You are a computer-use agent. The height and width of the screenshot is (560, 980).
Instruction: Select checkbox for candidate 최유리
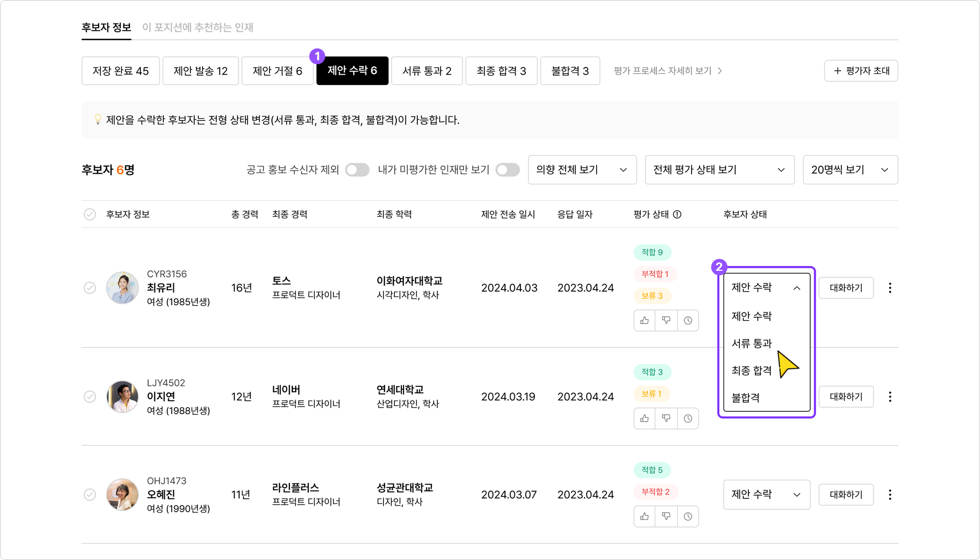point(90,288)
